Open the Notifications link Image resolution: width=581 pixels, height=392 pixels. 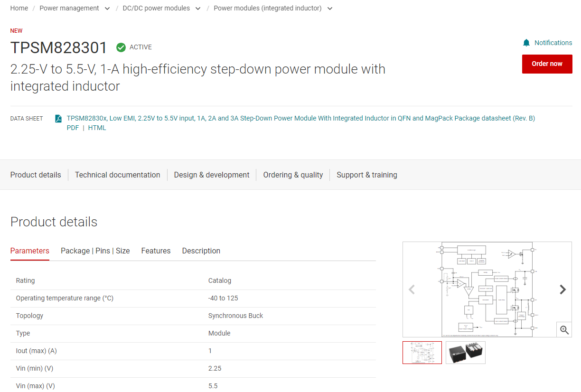click(553, 43)
